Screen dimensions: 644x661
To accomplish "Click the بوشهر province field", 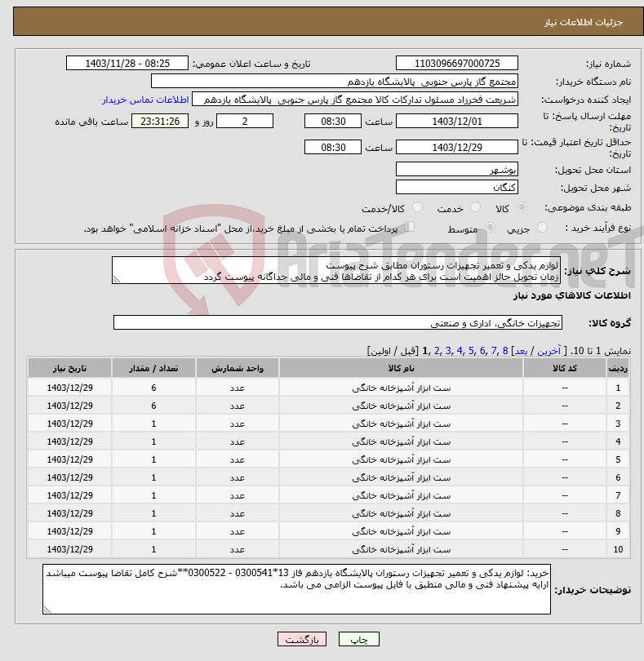I will pyautogui.click(x=457, y=170).
